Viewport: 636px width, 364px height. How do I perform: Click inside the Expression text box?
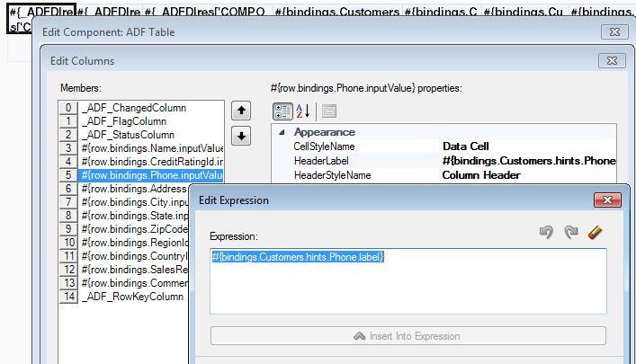click(408, 281)
